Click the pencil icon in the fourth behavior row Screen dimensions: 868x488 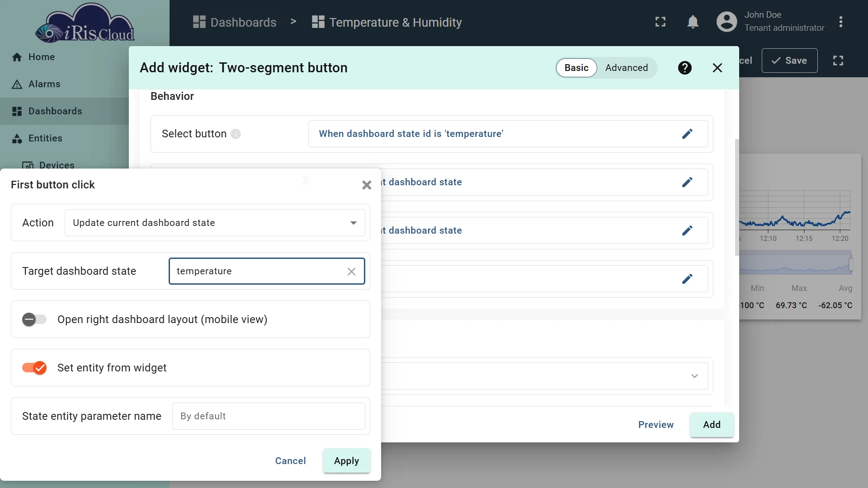(x=687, y=279)
